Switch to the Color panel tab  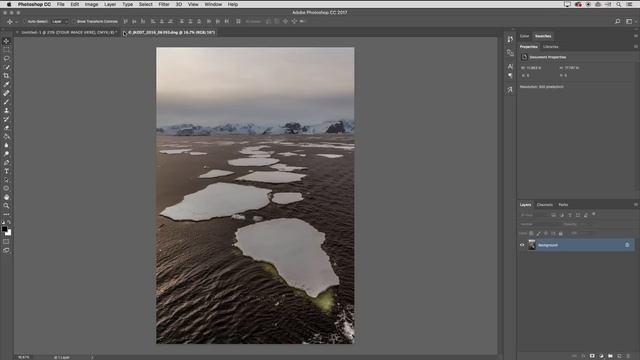524,36
